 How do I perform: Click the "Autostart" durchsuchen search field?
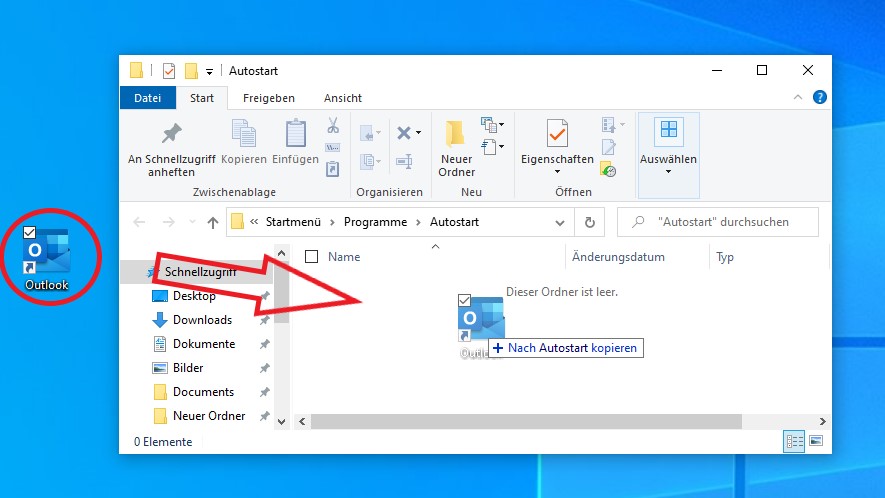(x=718, y=222)
